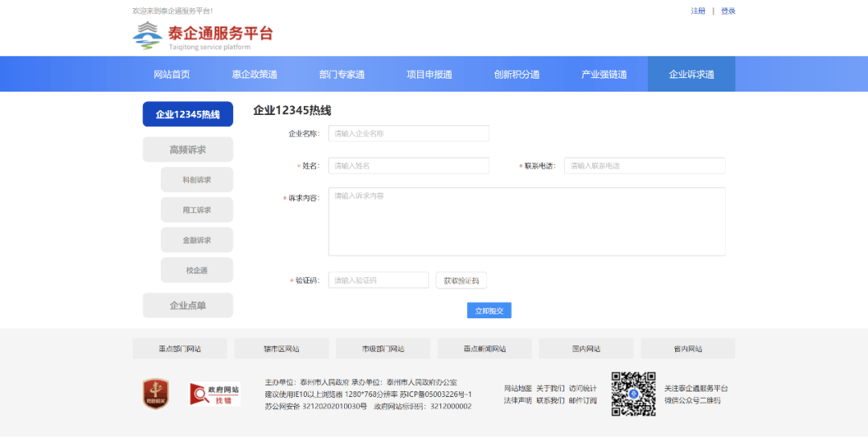Click the 苏ICP备05003226号-1 link

(x=436, y=395)
